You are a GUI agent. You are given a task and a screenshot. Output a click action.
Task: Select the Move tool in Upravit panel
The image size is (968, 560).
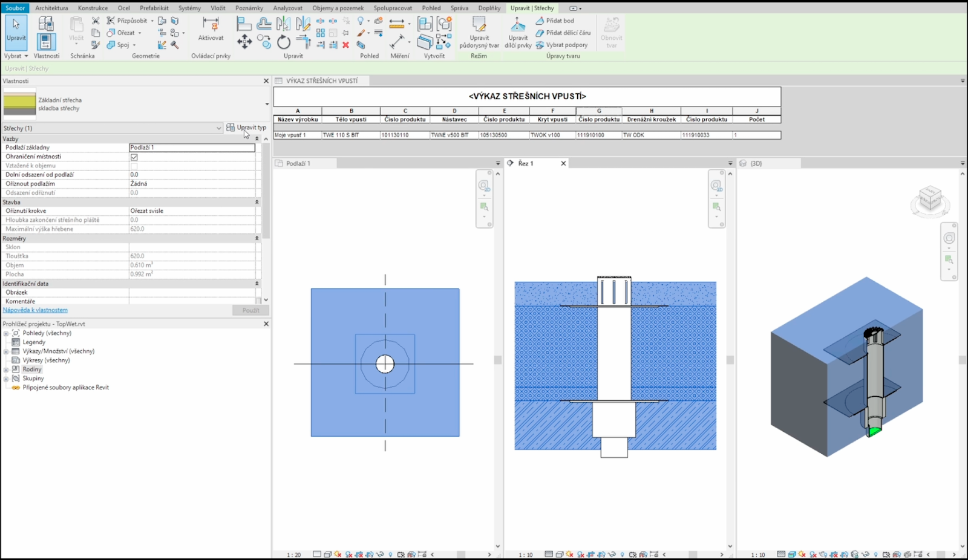(244, 42)
